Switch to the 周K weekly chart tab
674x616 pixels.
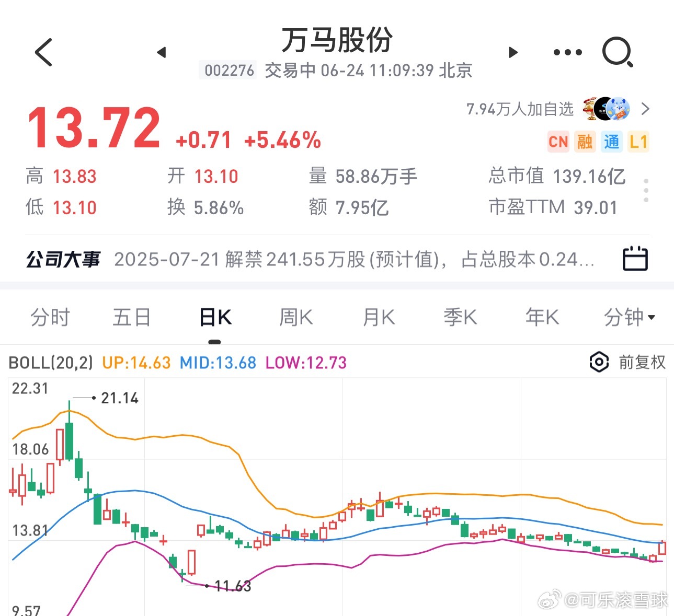pyautogui.click(x=296, y=317)
